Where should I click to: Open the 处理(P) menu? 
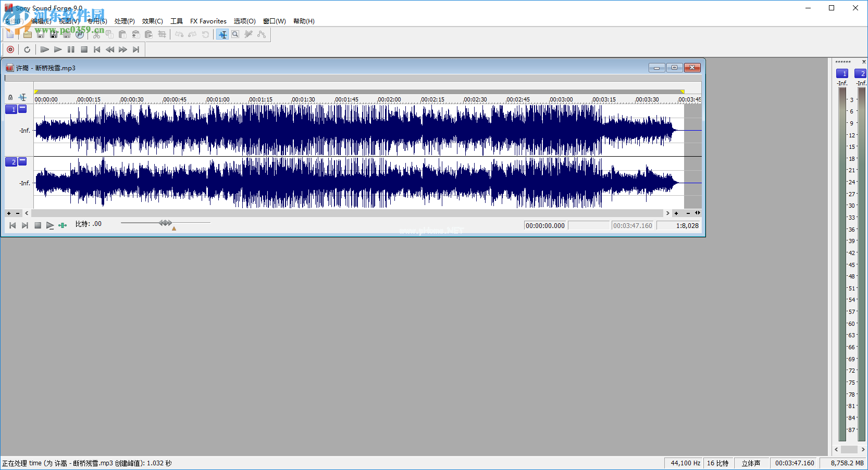point(125,21)
